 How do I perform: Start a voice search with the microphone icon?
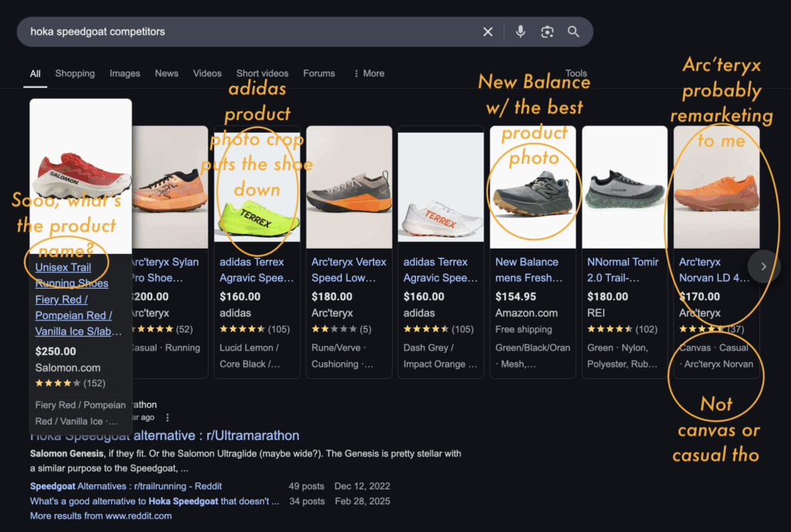pyautogui.click(x=520, y=32)
